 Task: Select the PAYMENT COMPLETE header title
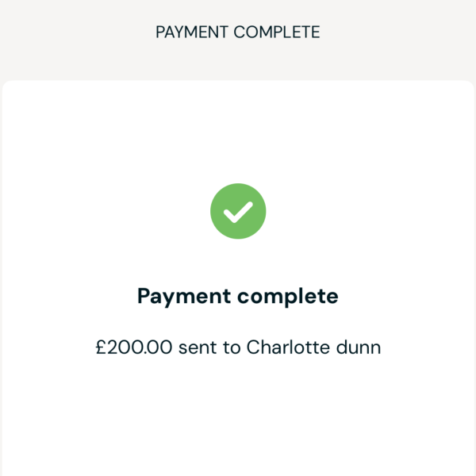pyautogui.click(x=238, y=32)
